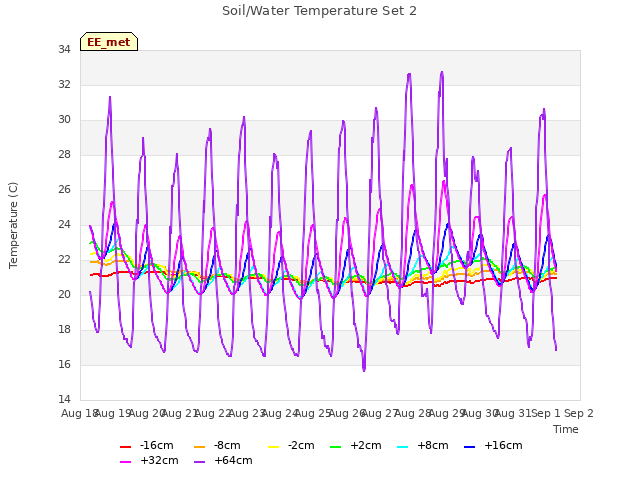Image resolution: width=640 pixels, height=480 pixels.
Task: Toggle the -16cm series in legend
Action: pos(147,445)
